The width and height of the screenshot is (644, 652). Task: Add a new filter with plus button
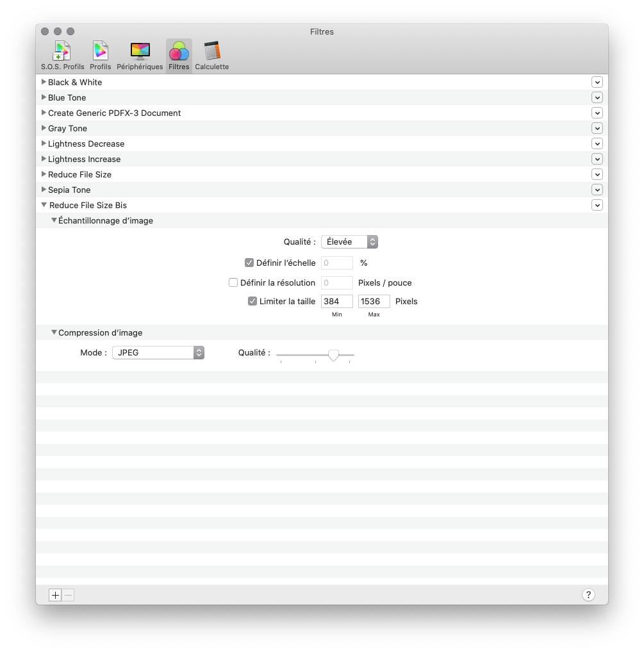55,595
